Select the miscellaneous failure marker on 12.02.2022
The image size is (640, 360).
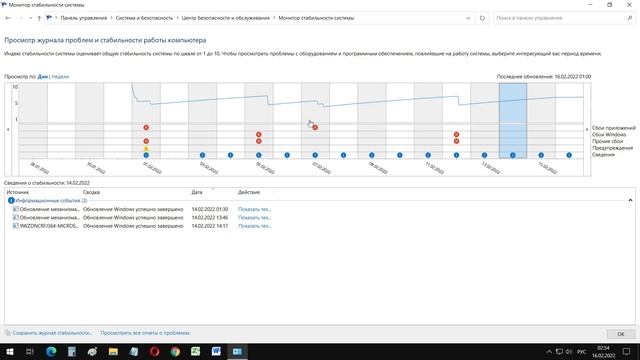456,141
